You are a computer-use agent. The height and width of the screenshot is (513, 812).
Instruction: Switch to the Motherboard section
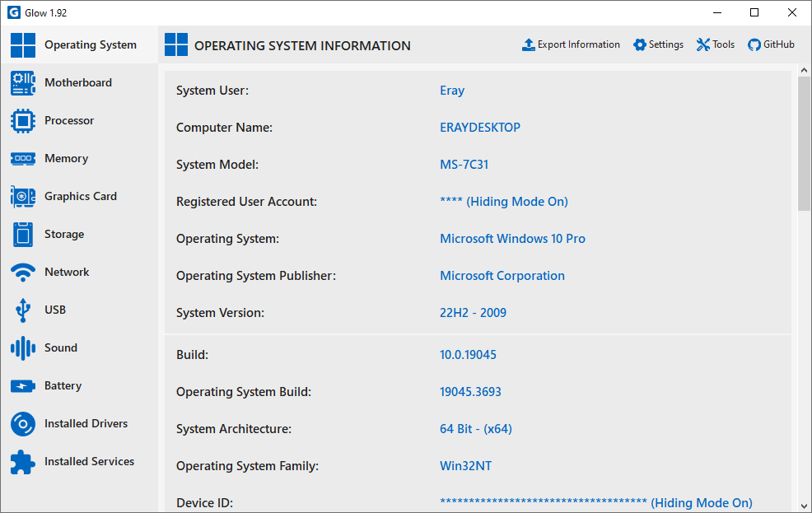(79, 83)
